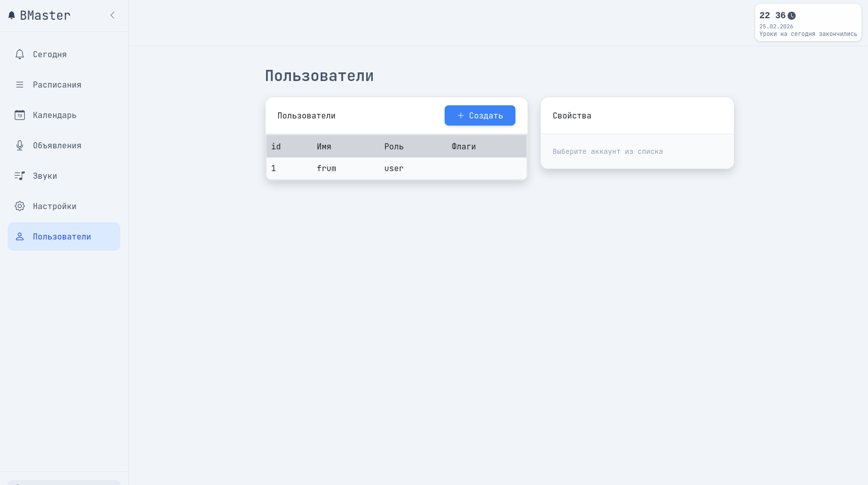Viewport: 868px width, 485px height.
Task: Click the calendar icon next to Календарь
Action: [x=20, y=115]
